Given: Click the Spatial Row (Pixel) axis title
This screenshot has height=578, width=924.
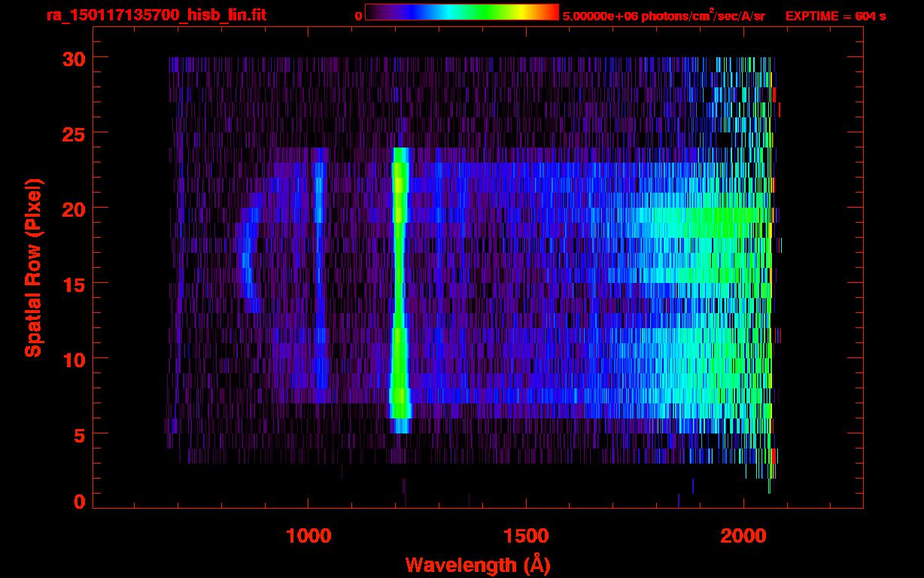Looking at the screenshot, I should 32,267.
